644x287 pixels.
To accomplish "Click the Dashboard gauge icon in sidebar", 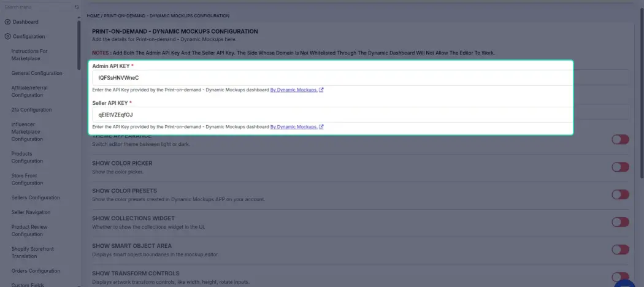I will pos(7,21).
